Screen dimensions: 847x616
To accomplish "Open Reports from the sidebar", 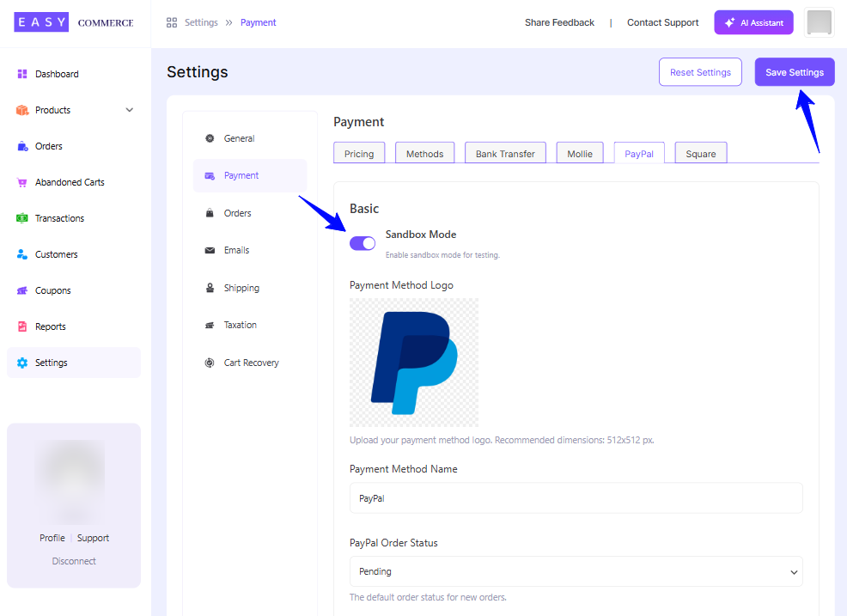I will [x=74, y=326].
